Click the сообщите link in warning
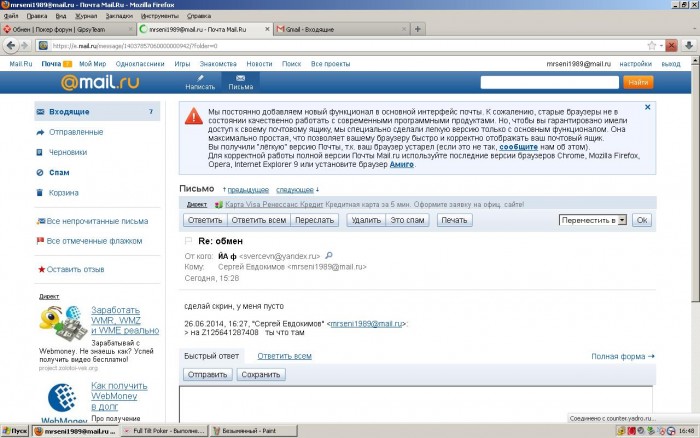The image size is (700, 438). (518, 147)
